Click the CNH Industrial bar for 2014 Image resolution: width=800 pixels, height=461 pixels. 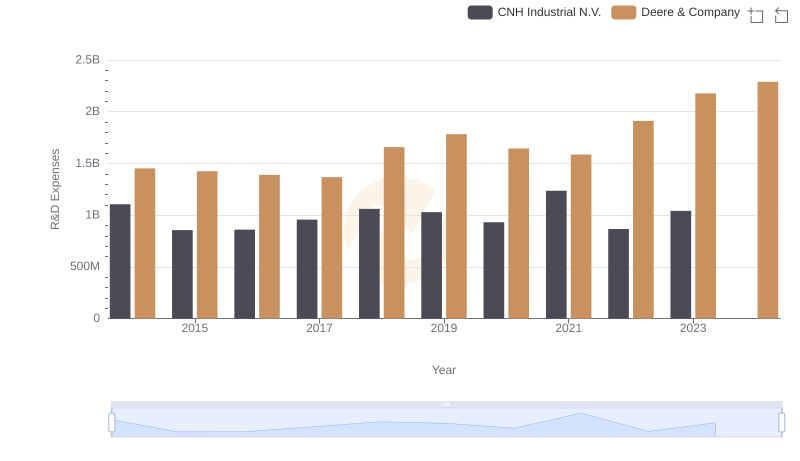(x=120, y=262)
